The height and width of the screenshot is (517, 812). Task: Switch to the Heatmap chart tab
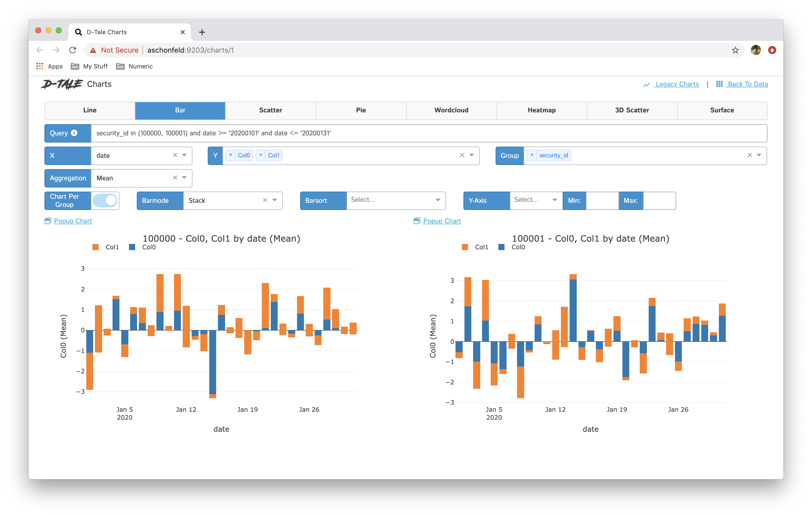tap(541, 110)
